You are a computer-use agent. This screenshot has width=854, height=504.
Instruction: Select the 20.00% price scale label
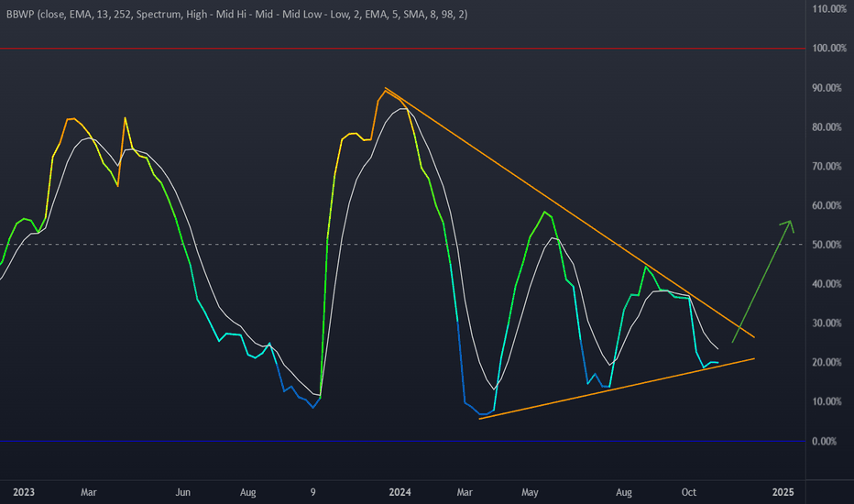coord(827,362)
